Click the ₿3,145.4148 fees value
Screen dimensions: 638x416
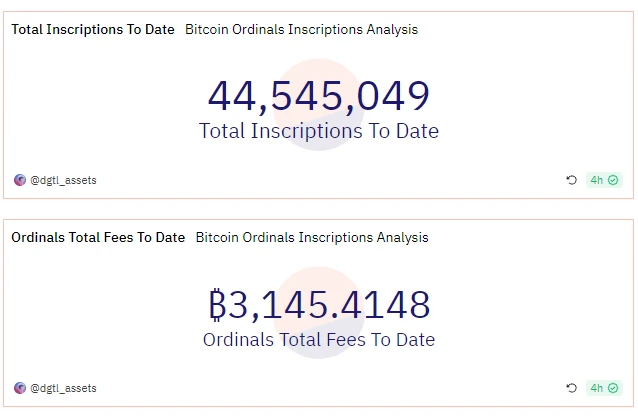[319, 304]
